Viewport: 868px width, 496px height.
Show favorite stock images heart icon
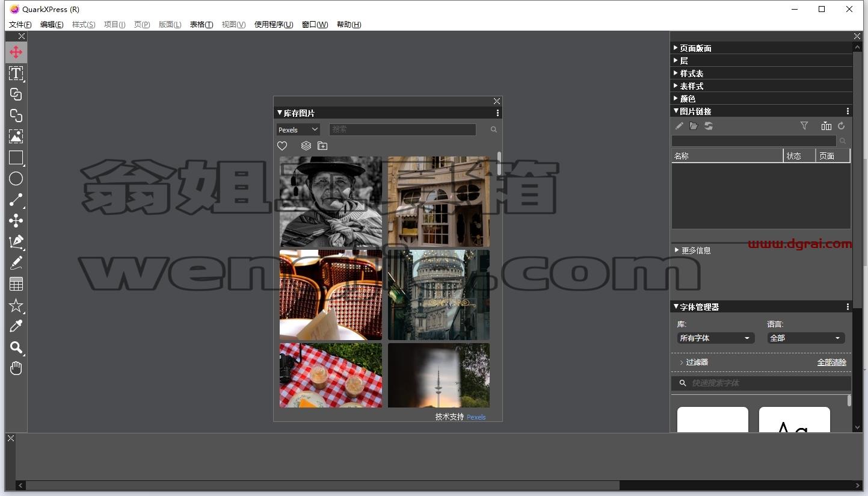(282, 146)
